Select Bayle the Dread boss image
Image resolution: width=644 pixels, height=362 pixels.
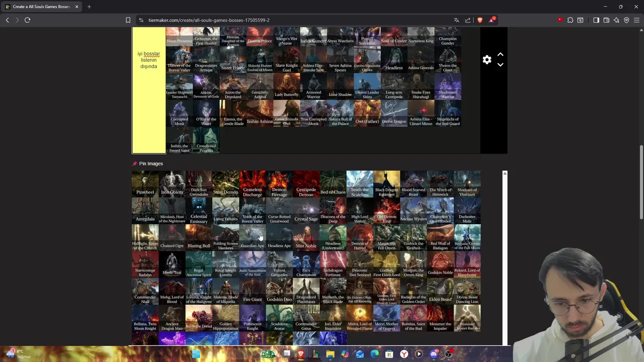tap(199, 318)
